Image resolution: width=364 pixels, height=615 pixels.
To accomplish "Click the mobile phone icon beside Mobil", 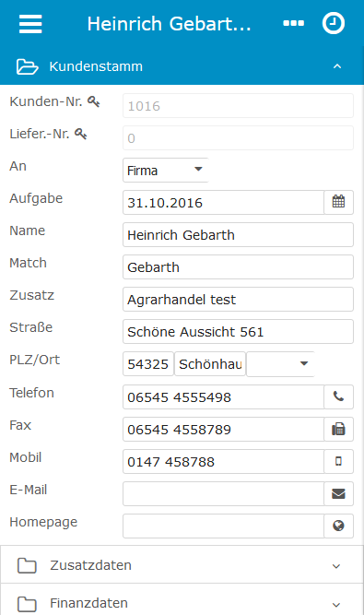I will point(338,461).
